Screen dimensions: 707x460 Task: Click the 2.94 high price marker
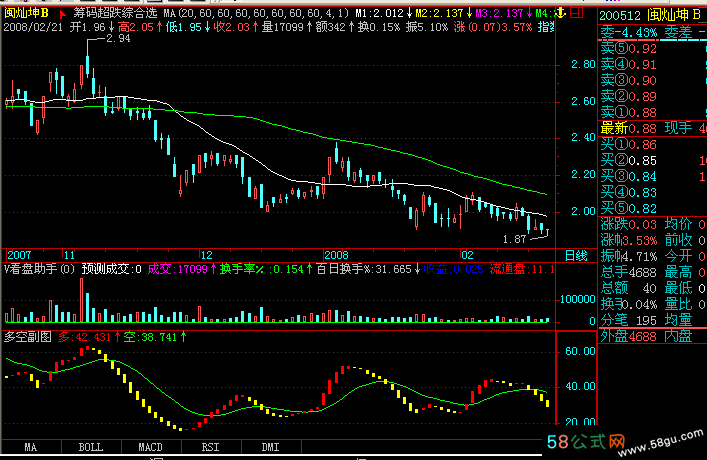(x=117, y=39)
